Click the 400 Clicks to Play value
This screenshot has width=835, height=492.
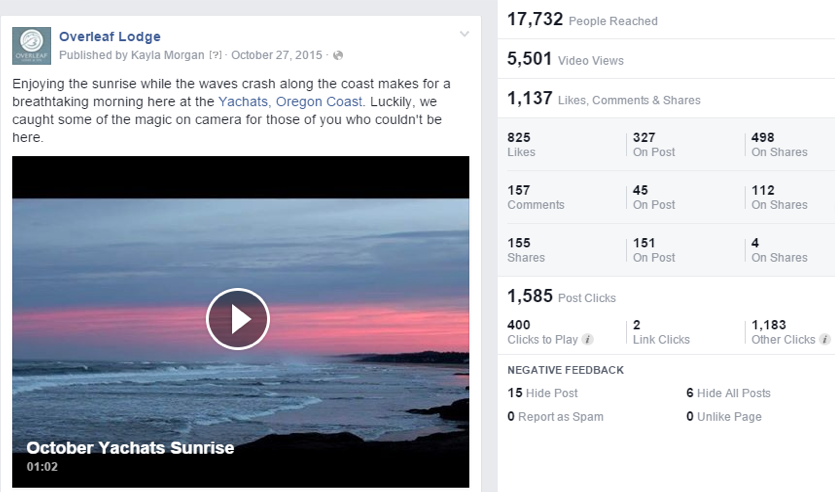(x=543, y=332)
